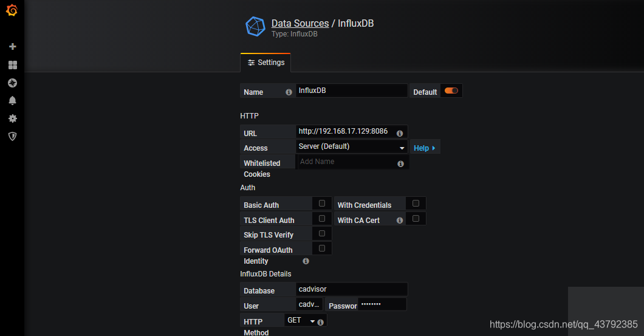644x336 pixels.
Task: Expand the Help section next to Access
Action: 425,148
